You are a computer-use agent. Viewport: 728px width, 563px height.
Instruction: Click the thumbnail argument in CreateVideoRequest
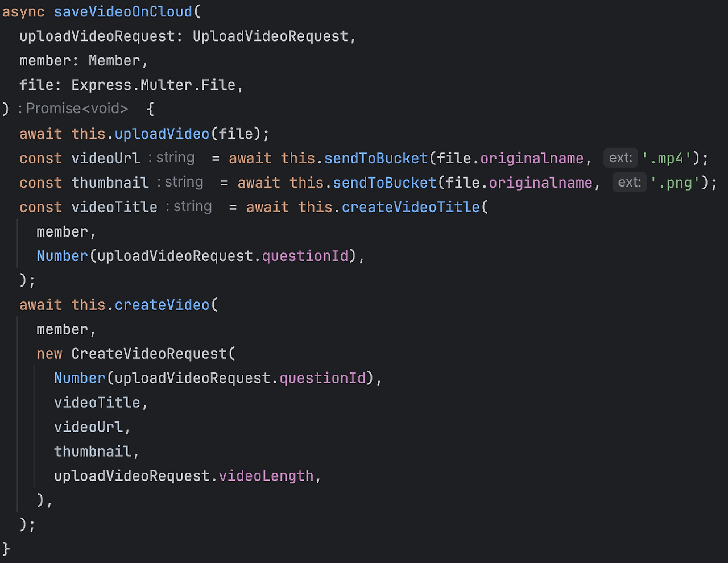pyautogui.click(x=93, y=452)
